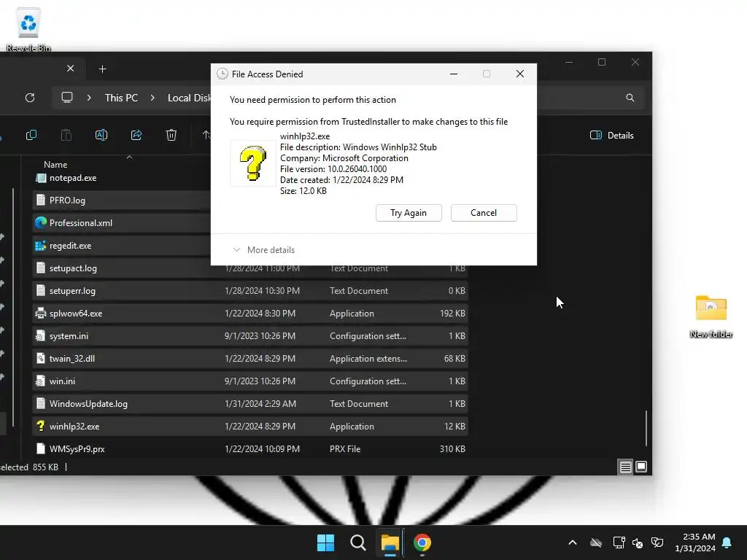
Task: Select This PC in the breadcrumb path
Action: click(x=121, y=98)
